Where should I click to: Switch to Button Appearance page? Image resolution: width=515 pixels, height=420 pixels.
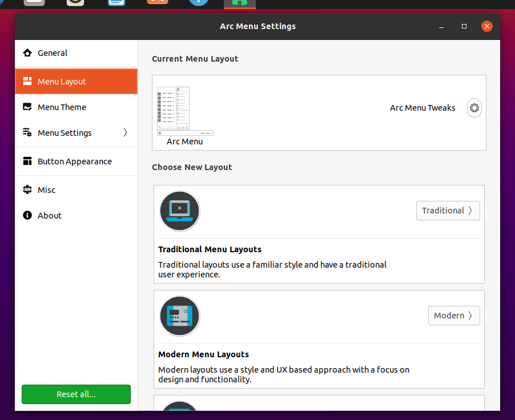click(76, 161)
